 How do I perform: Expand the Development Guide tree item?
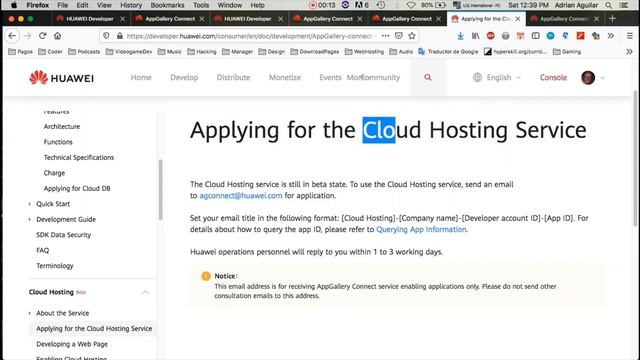(29, 219)
